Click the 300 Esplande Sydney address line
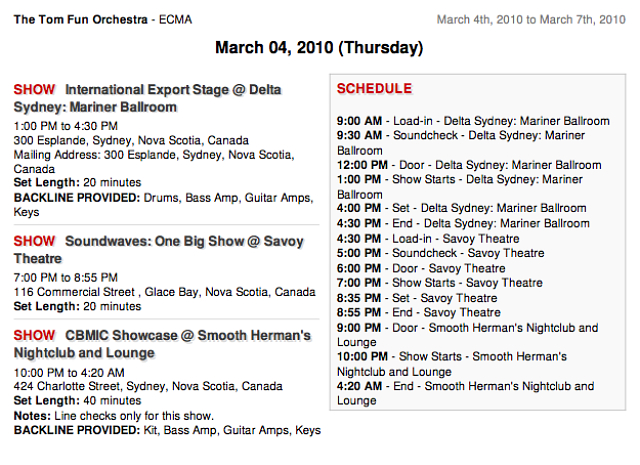 point(131,140)
